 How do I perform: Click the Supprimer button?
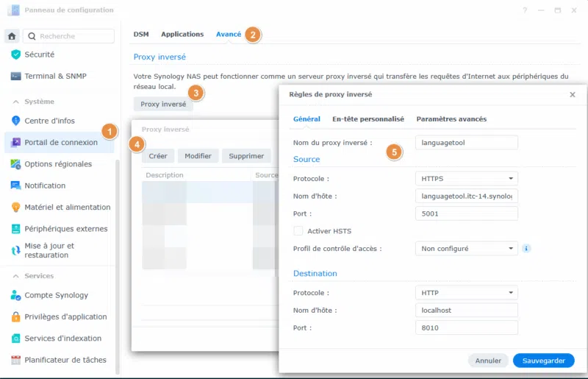246,156
